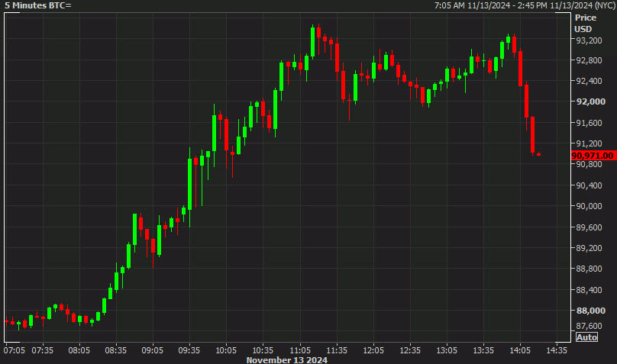Viewport: 617px width, 364px height.
Task: Click the 12:05 time axis label
Action: coord(373,350)
